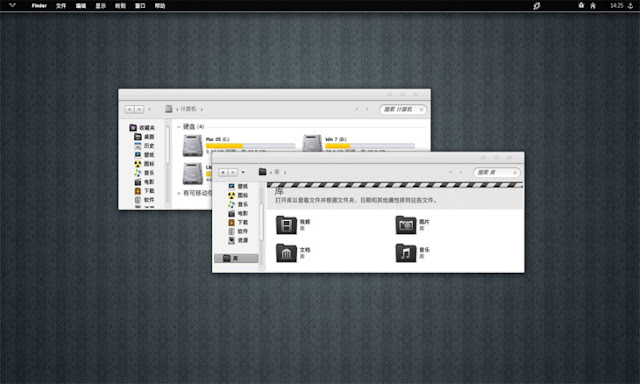Open 音乐 in the 计算机 window sidebar
The height and width of the screenshot is (384, 640).
[144, 173]
